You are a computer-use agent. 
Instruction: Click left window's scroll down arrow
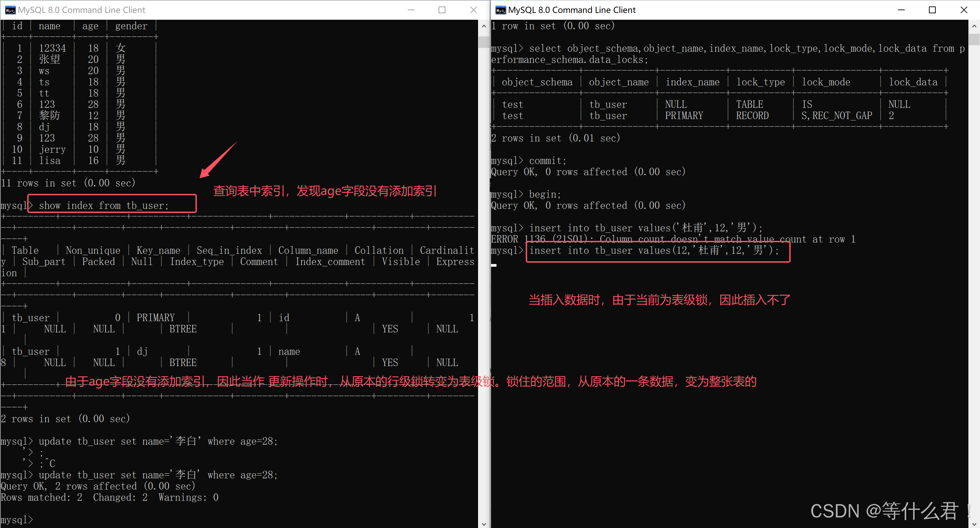(484, 524)
